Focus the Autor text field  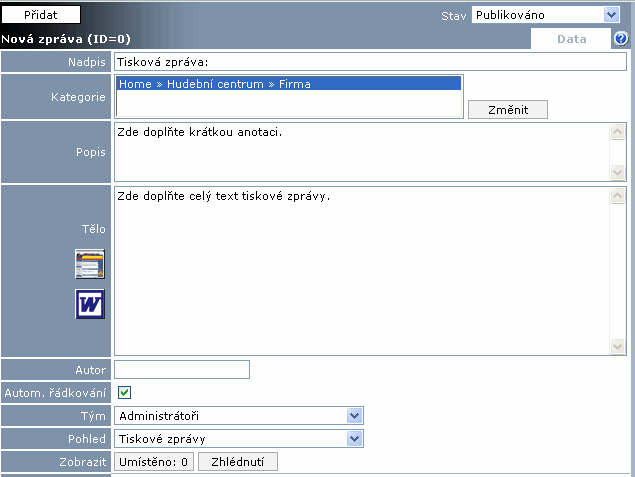pos(182,370)
